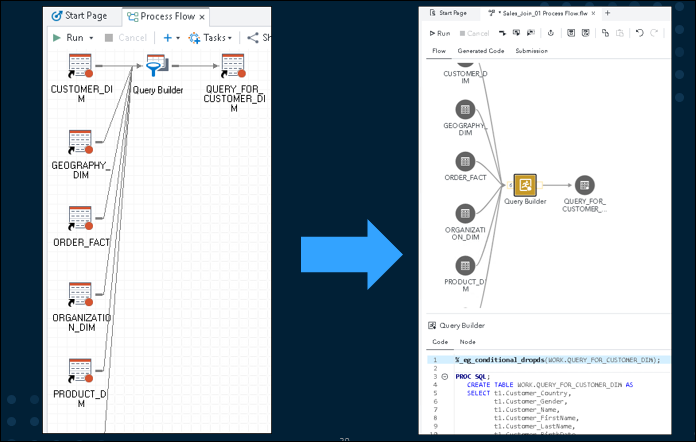Select the yellow Query Builder node
Viewport: 696px width, 442px height.
pos(525,185)
